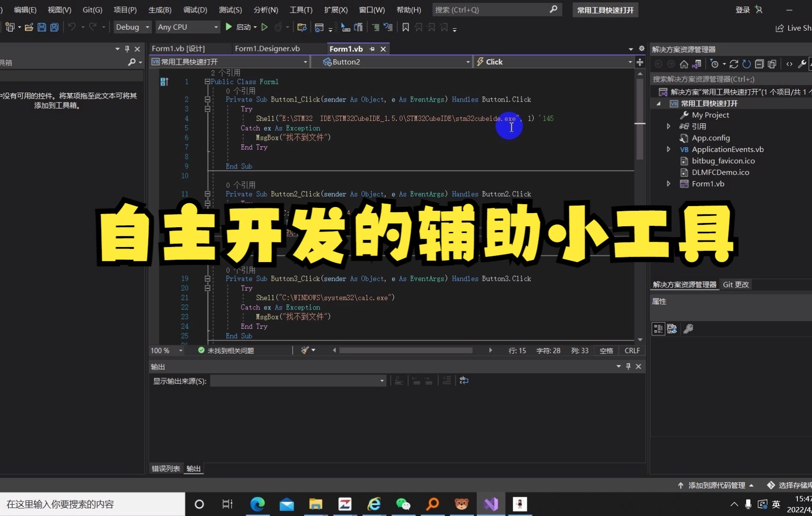This screenshot has width=812, height=516.
Task: Click 启动 start button label
Action: tap(243, 27)
